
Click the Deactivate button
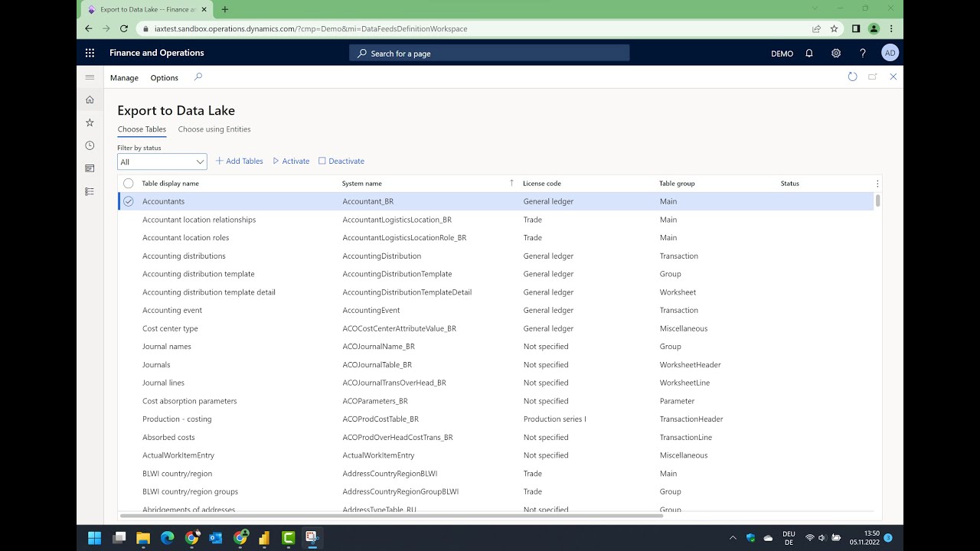pyautogui.click(x=341, y=161)
